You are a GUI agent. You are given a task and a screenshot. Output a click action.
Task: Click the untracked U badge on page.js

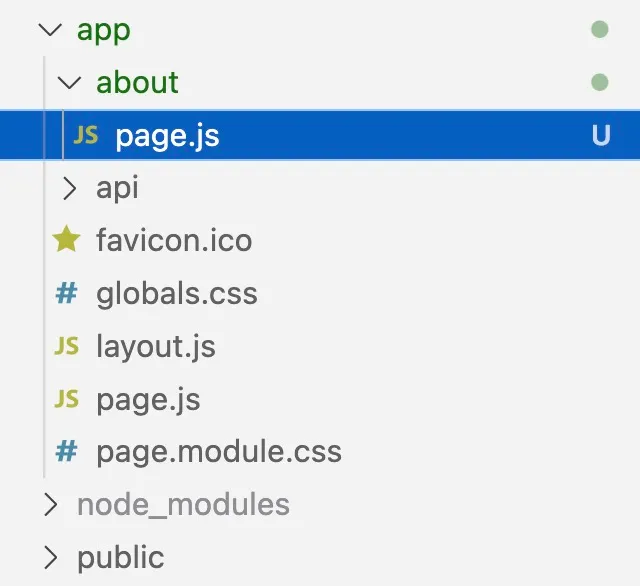pos(601,135)
